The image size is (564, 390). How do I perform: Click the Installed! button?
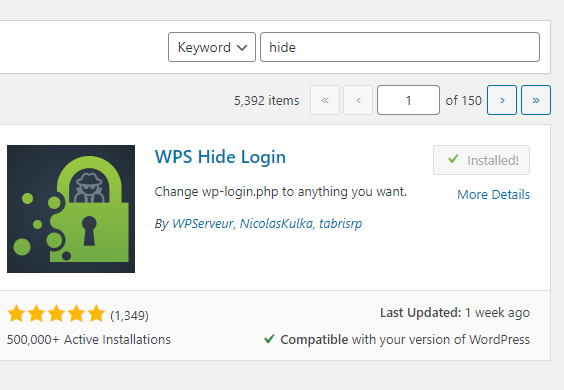tap(481, 160)
